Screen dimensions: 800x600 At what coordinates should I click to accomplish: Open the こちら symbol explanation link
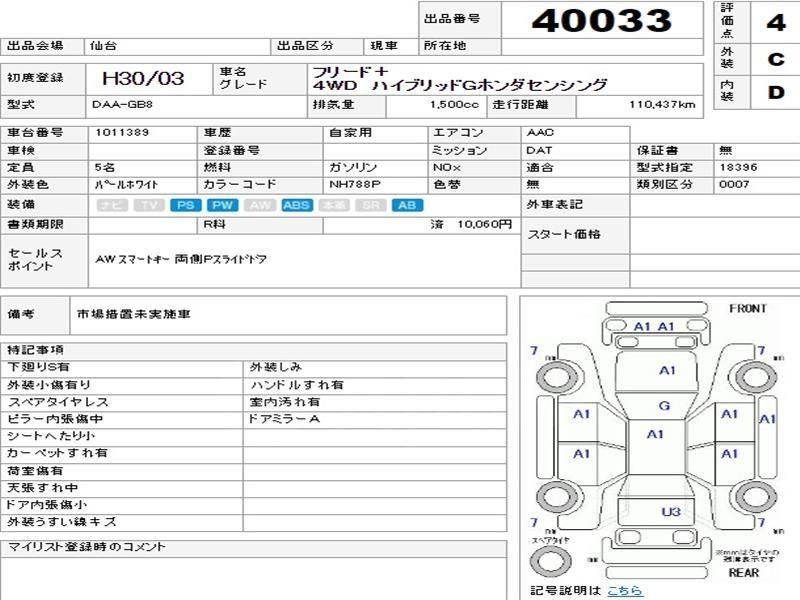[x=624, y=590]
